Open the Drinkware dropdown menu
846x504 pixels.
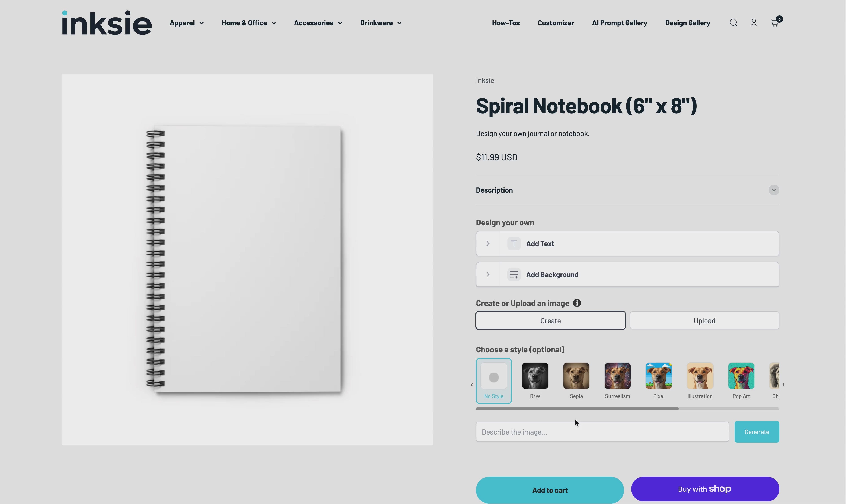click(x=381, y=23)
